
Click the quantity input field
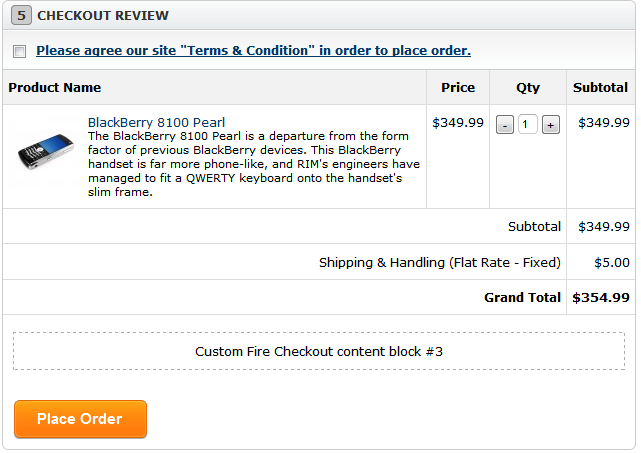[x=528, y=125]
